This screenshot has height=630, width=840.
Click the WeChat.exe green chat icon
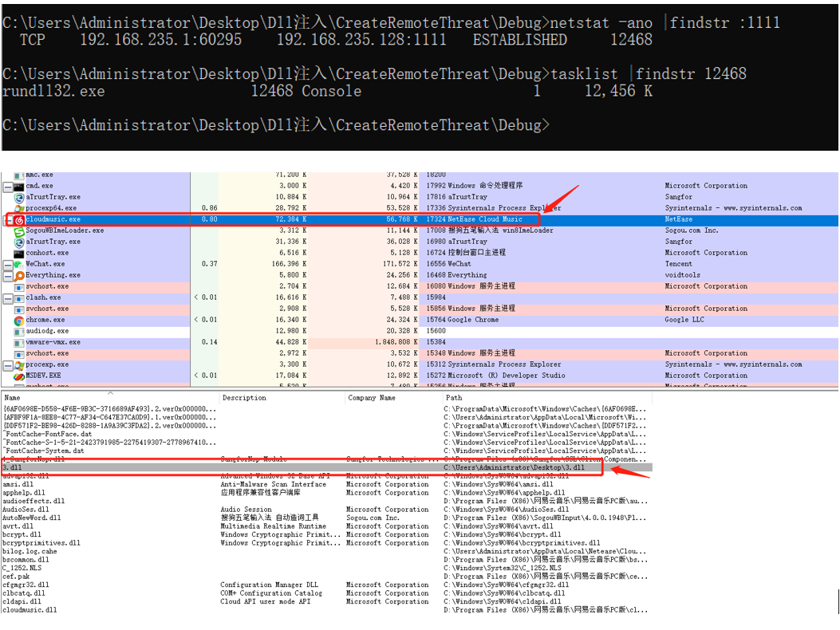19,264
